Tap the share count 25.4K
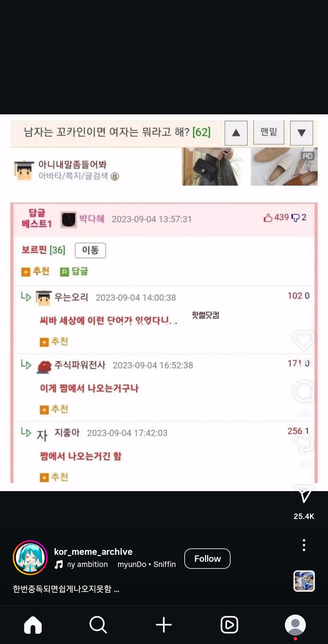The height and width of the screenshot is (644, 328). coord(304,516)
